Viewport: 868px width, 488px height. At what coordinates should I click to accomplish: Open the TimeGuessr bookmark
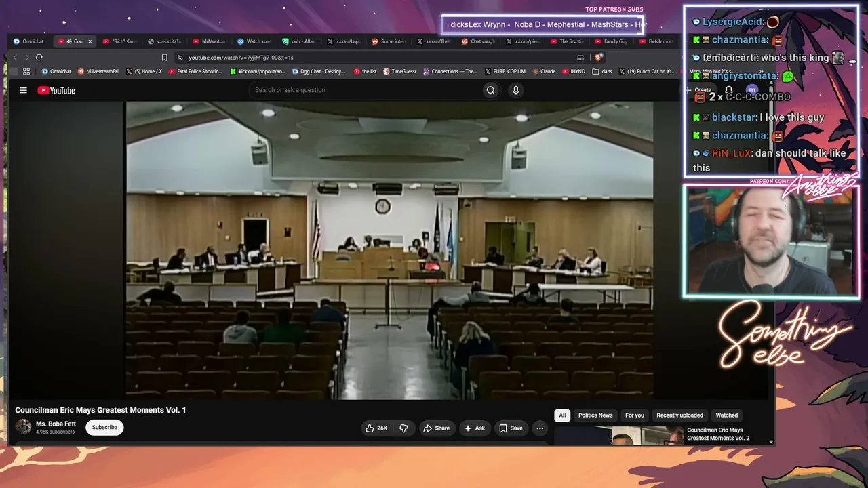[400, 71]
